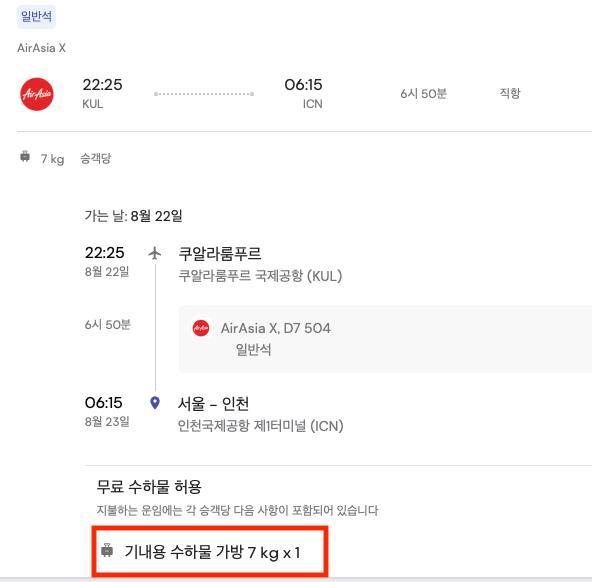Click the bag icon beside 기내용 수하물 가방

pos(107,551)
